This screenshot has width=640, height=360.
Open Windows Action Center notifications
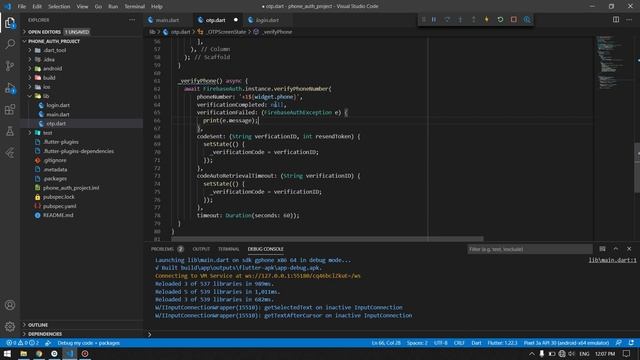coord(627,353)
